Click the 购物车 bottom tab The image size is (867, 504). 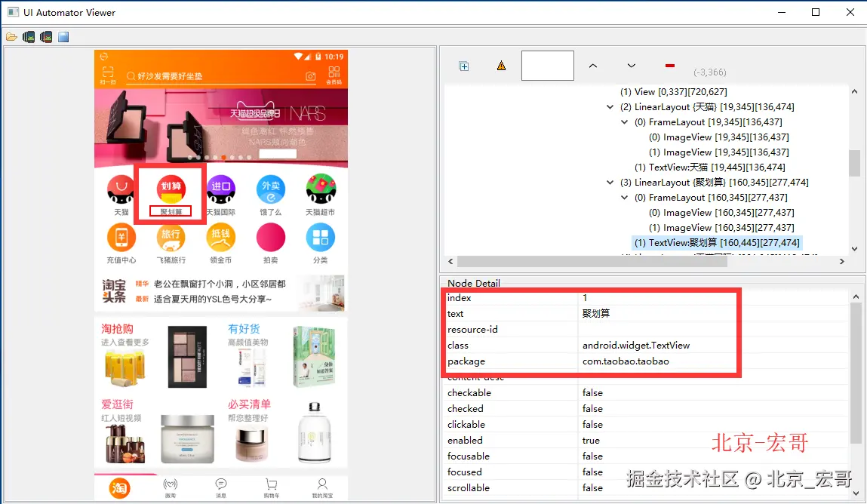[x=271, y=488]
